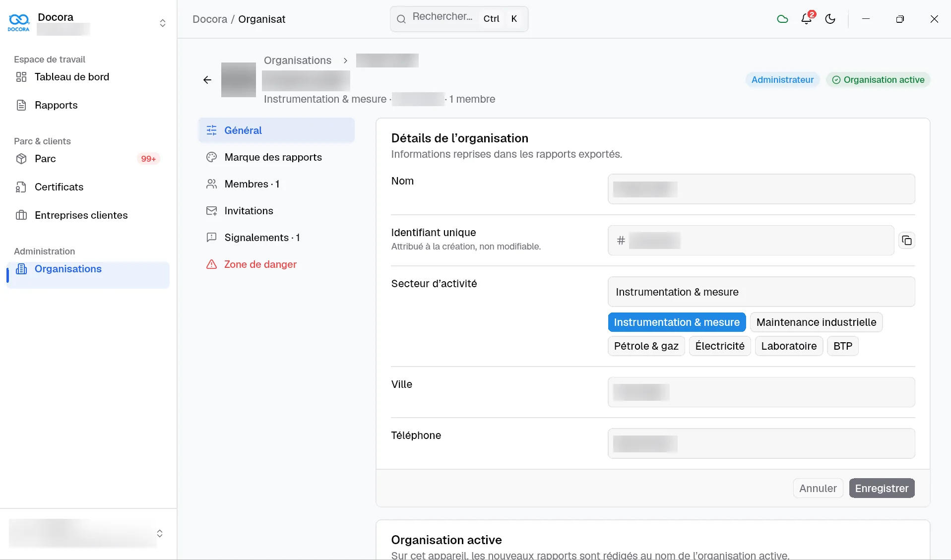Viewport: 951px width, 560px height.
Task: Click the Annuler button
Action: pyautogui.click(x=818, y=489)
